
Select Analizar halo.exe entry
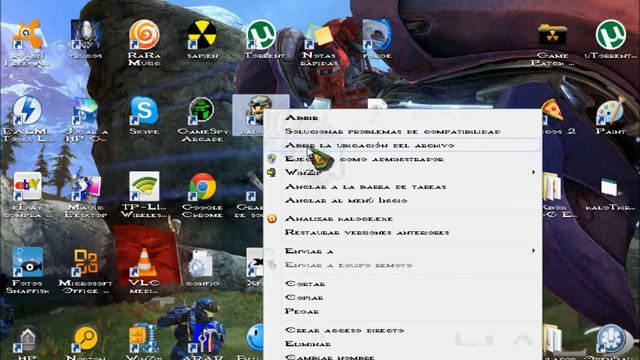click(x=339, y=219)
